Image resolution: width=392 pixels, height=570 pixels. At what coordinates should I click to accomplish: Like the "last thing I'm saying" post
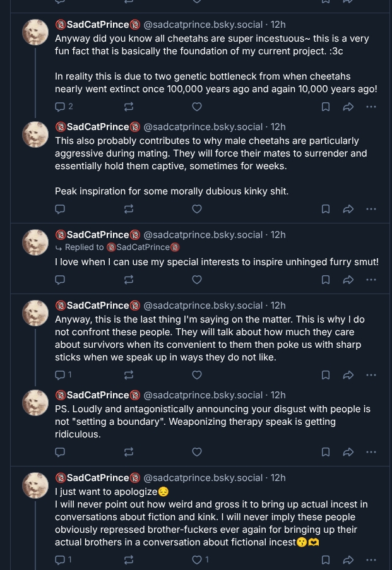tap(197, 375)
